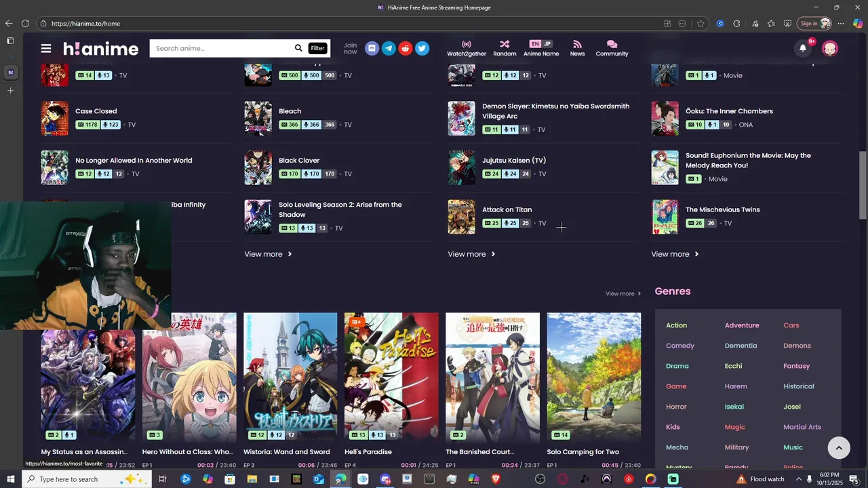Open the Reddit link icon

click(x=406, y=48)
